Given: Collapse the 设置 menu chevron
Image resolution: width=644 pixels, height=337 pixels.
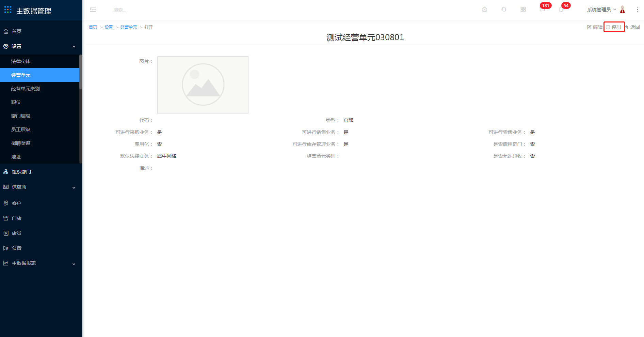Looking at the screenshot, I should point(74,47).
